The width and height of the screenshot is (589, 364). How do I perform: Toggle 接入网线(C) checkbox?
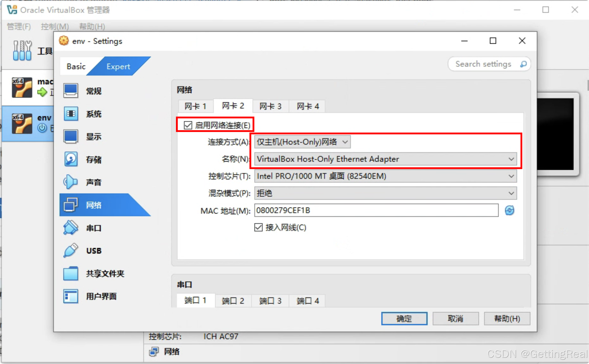[x=258, y=227]
